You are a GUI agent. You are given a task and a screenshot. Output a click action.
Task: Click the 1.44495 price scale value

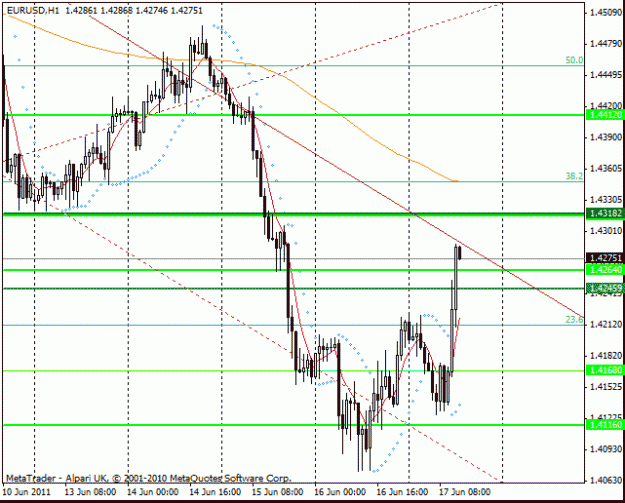point(606,75)
